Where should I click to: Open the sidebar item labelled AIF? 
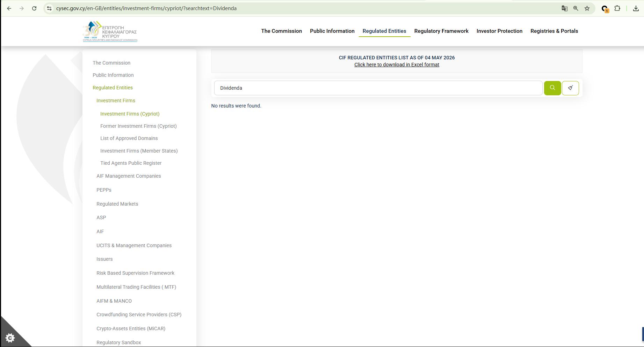coord(100,231)
